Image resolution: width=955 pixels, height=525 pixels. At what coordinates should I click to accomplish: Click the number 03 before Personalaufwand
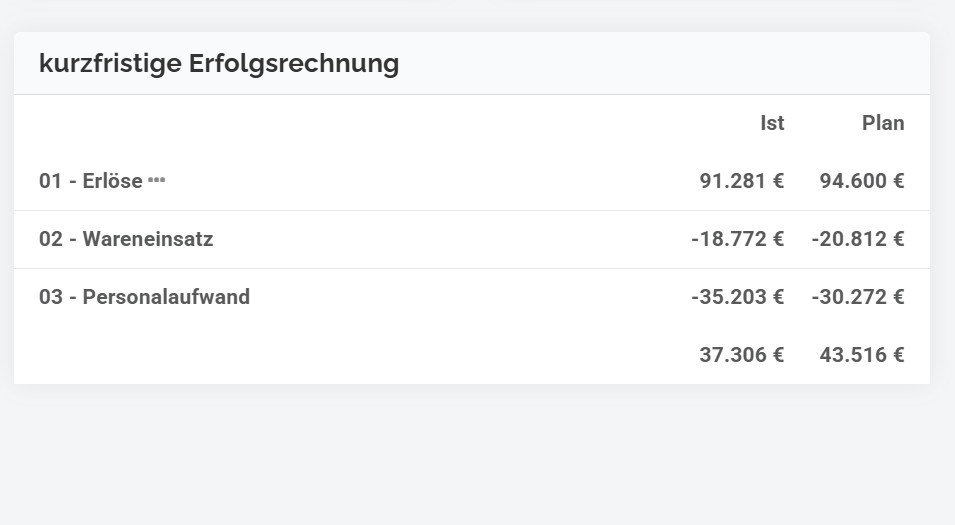click(x=51, y=297)
